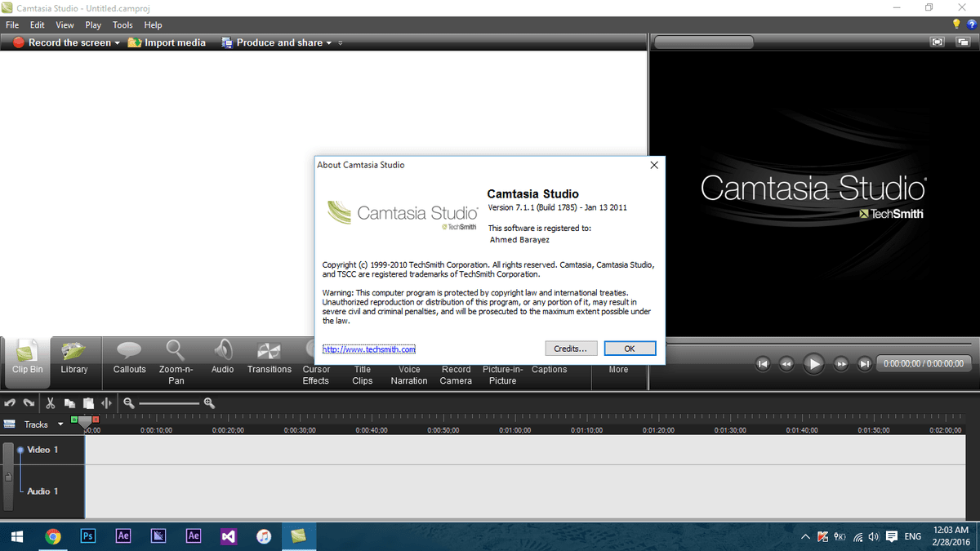Click the timeline zoom slider

pyautogui.click(x=167, y=402)
